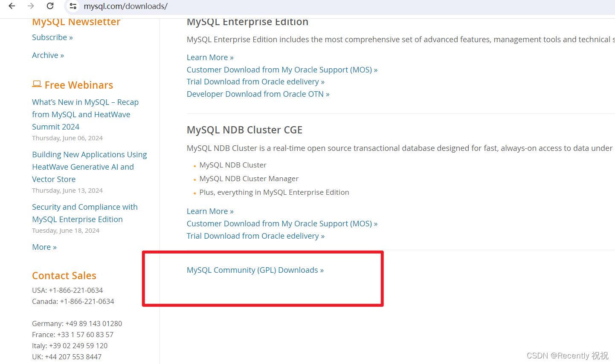Open the Free Webinars heading

(79, 85)
